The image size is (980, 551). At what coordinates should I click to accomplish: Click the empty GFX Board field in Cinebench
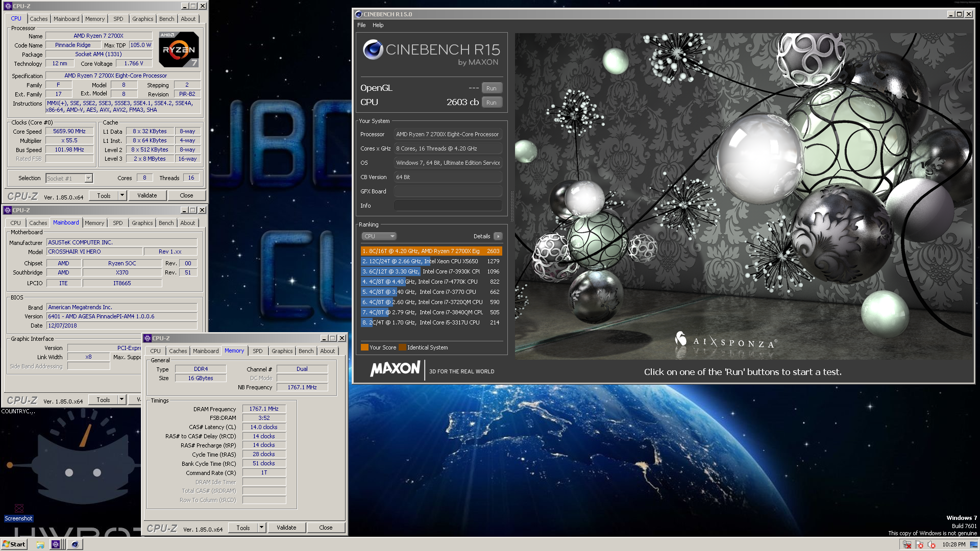tap(448, 191)
